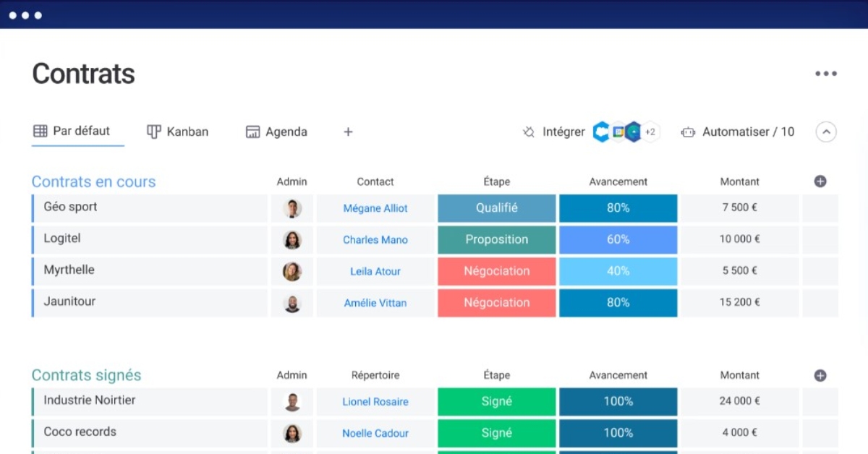Change Industrie Noirtier Signé status
868x454 pixels.
click(x=497, y=402)
